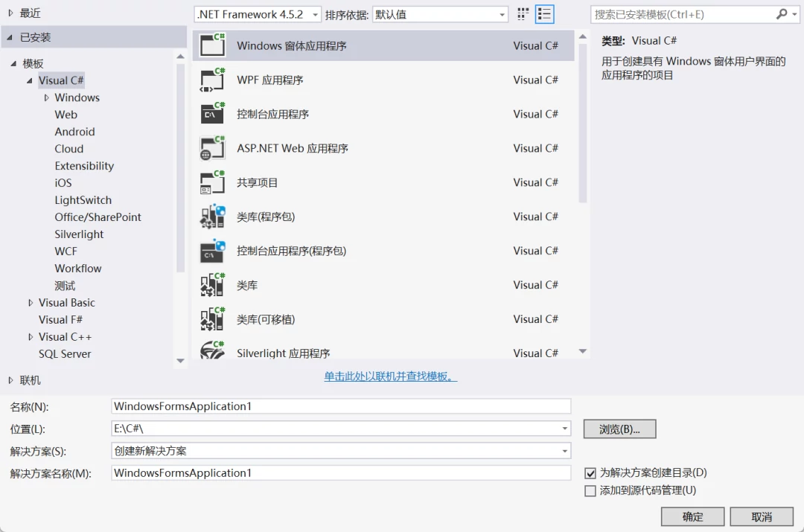Expand the 最近 section
Image resolution: width=804 pixels, height=532 pixels.
[x=10, y=13]
